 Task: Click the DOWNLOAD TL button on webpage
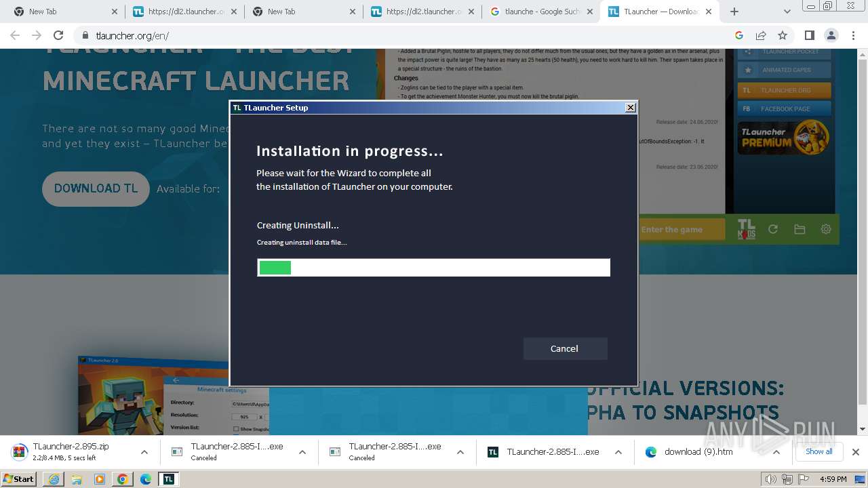coord(96,188)
